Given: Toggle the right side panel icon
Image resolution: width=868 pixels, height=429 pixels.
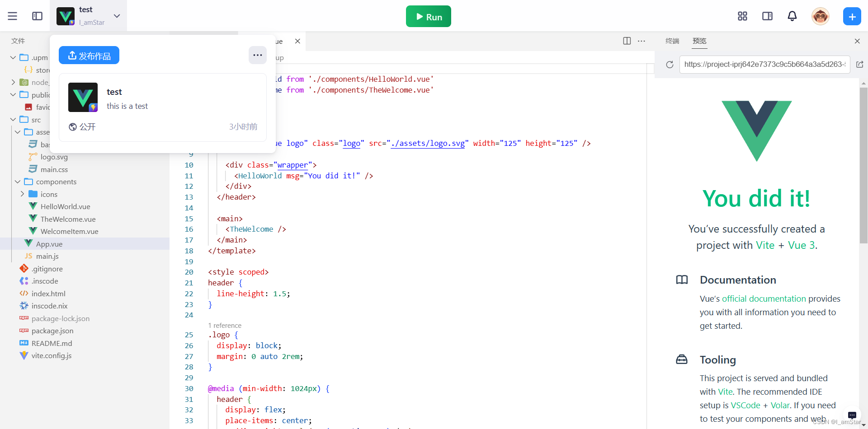Looking at the screenshot, I should 767,16.
